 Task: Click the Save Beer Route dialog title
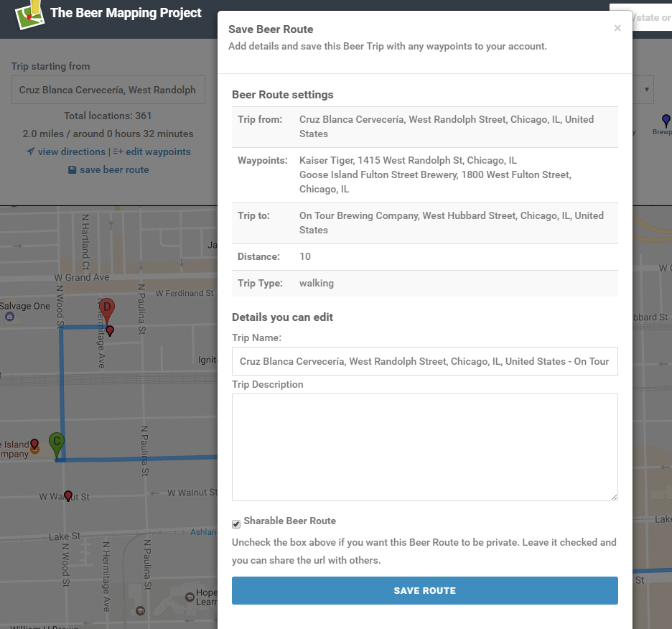(x=271, y=29)
